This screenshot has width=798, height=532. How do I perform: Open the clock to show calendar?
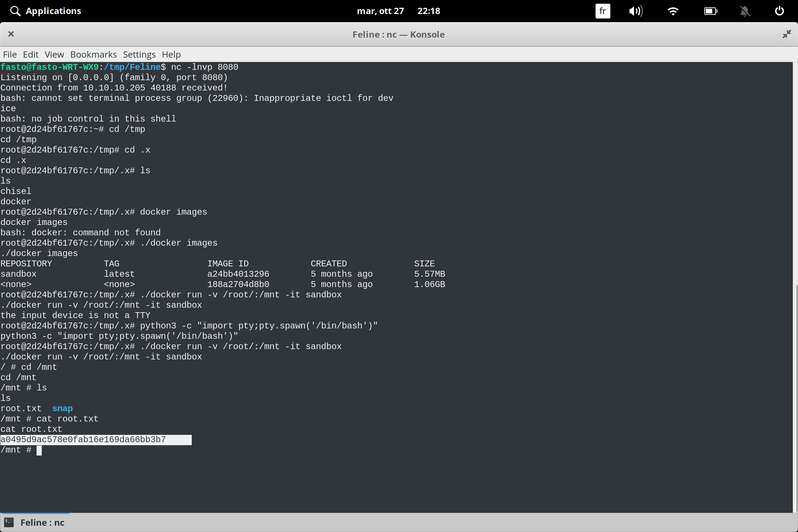[x=429, y=11]
